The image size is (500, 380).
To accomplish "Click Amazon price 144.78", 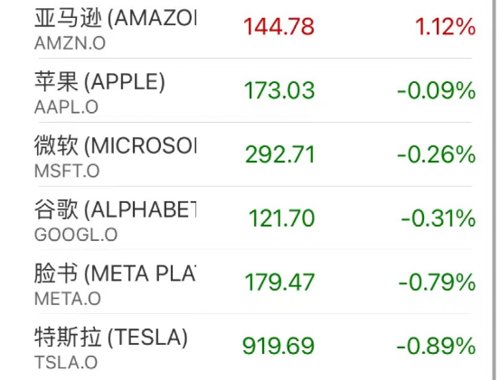I will 279,27.
